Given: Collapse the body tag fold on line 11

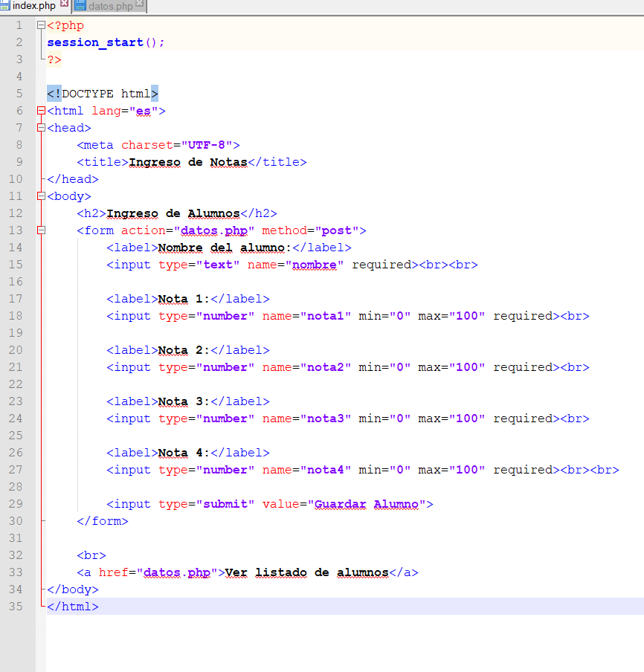Looking at the screenshot, I should pos(41,196).
